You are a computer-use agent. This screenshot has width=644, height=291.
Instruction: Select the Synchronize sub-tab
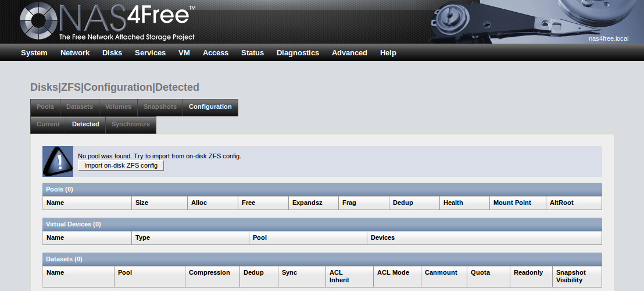coord(131,125)
